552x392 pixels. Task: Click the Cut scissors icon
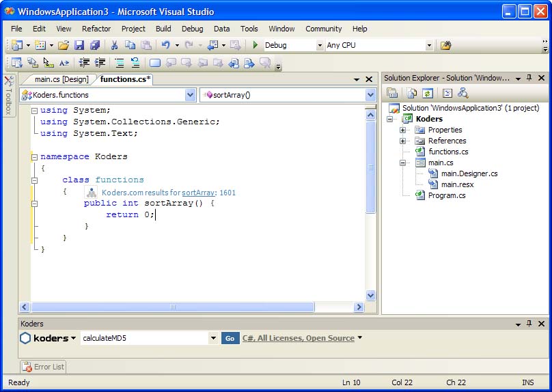tap(114, 45)
